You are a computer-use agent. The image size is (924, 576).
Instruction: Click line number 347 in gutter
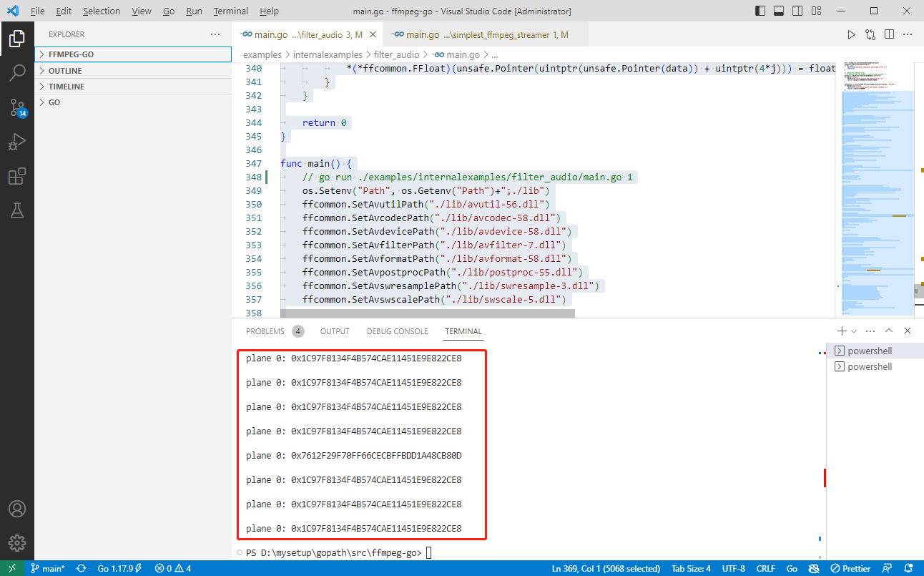253,163
